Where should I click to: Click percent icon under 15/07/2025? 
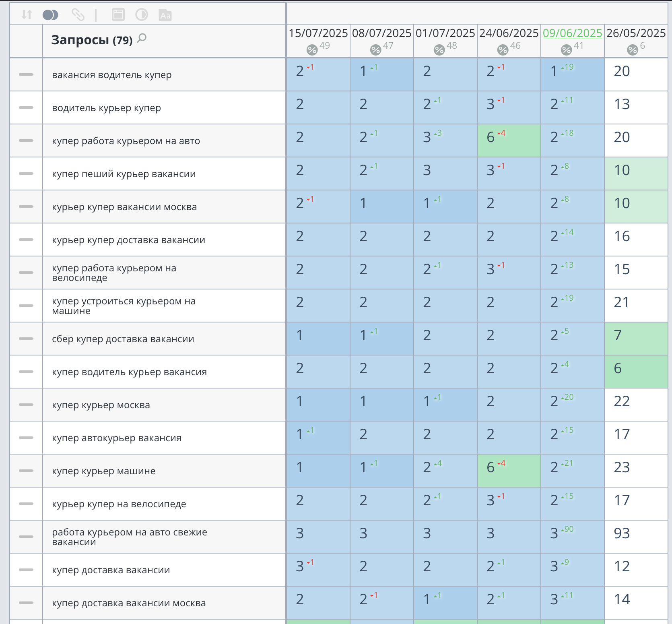pos(312,50)
